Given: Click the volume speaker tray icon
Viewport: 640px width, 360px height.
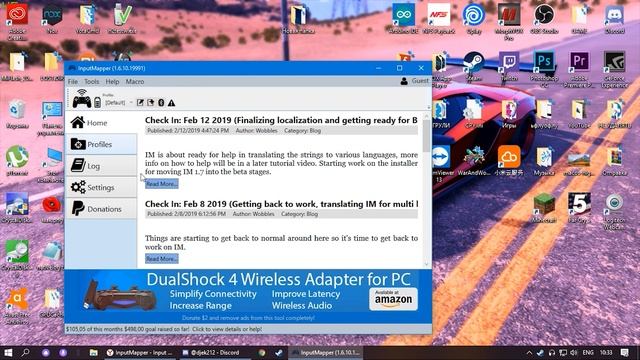Looking at the screenshot, I should click(x=574, y=353).
